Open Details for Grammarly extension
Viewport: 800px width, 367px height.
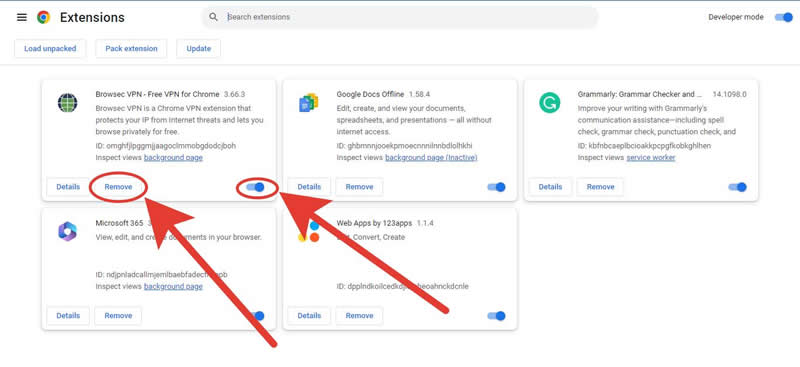coord(551,187)
